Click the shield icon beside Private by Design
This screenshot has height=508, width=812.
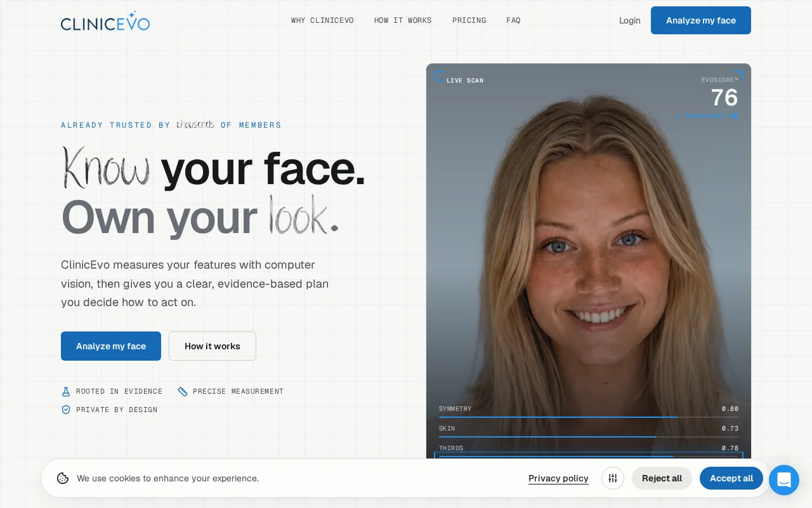66,410
